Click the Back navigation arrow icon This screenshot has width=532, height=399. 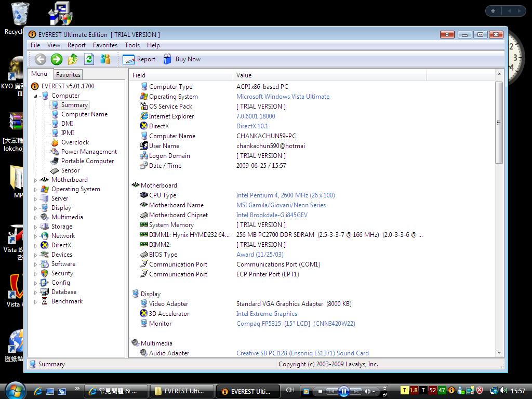(41, 59)
